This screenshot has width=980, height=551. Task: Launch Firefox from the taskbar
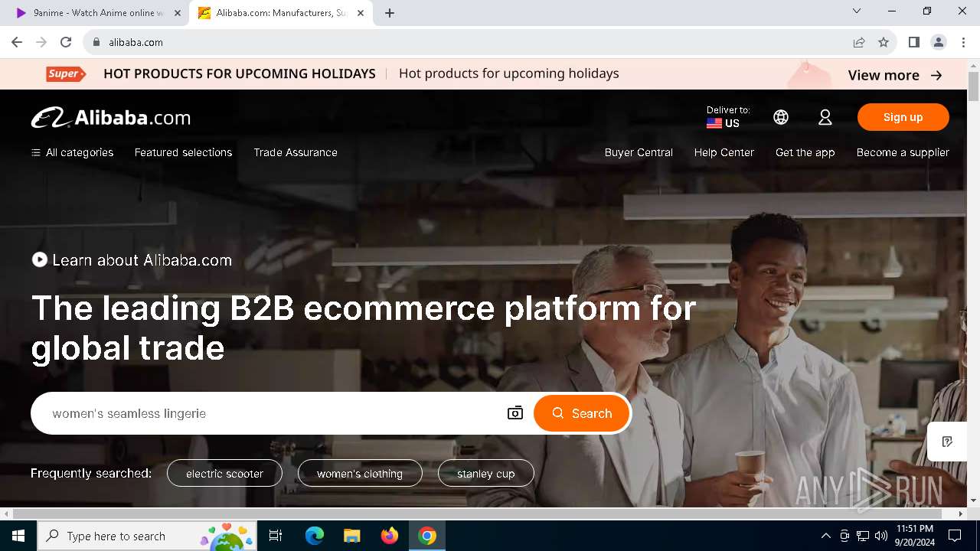click(390, 536)
